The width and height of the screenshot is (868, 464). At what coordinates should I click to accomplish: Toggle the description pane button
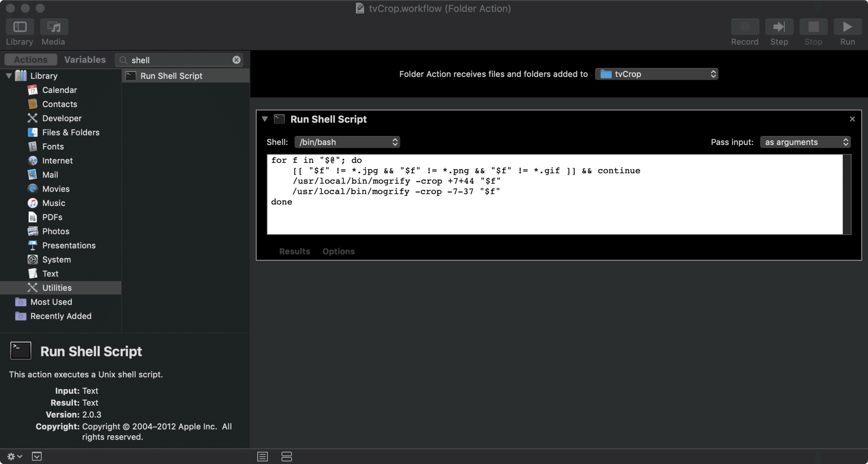point(37,456)
